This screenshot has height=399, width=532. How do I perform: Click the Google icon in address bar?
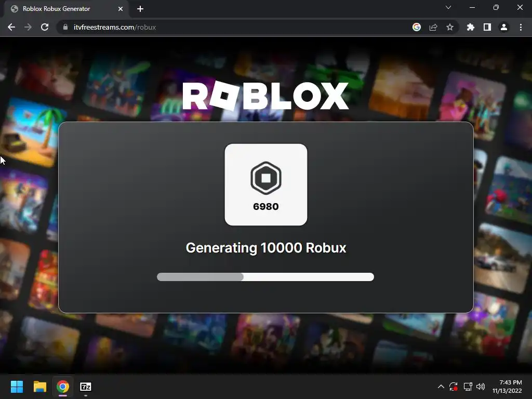click(417, 27)
